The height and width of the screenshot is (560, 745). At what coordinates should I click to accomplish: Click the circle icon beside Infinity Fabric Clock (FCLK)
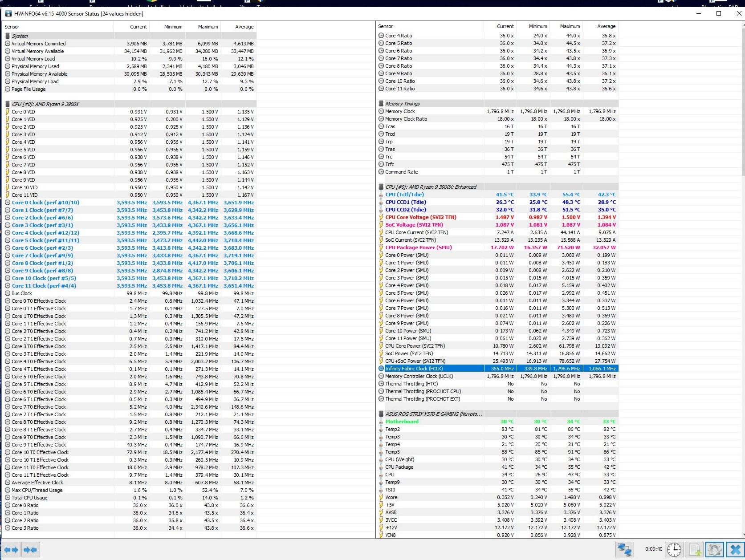[381, 369]
